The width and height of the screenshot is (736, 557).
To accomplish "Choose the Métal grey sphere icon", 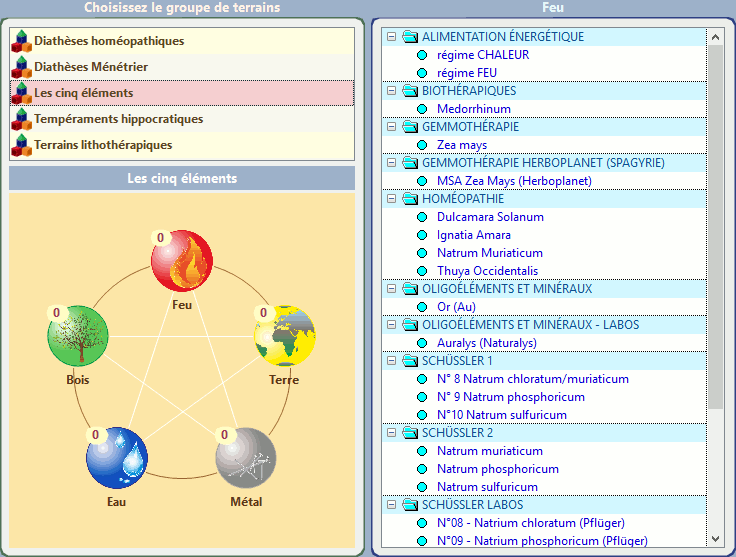I will point(246,458).
